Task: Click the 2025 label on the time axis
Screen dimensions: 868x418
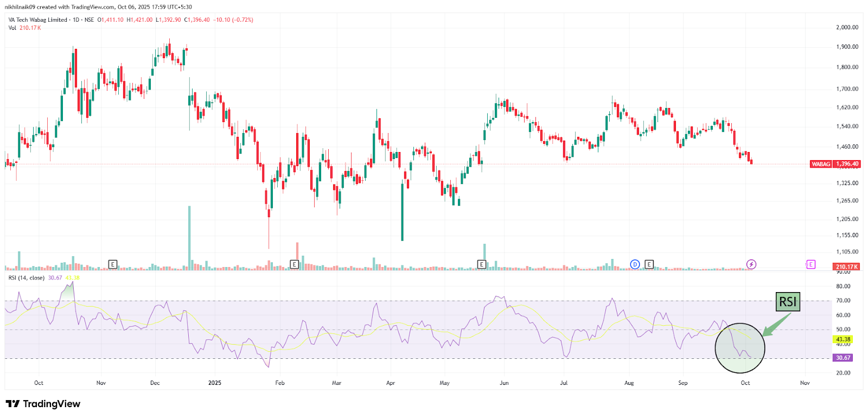Action: coord(215,383)
